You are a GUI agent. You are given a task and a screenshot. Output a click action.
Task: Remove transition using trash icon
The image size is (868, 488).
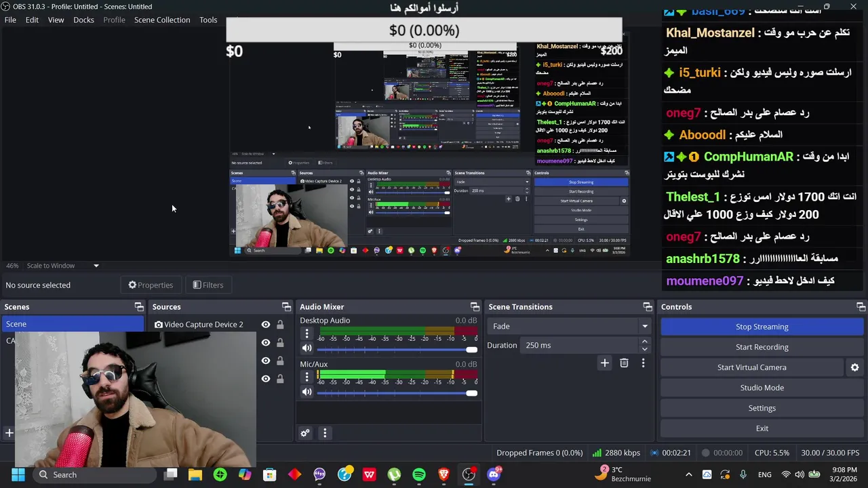pyautogui.click(x=624, y=363)
